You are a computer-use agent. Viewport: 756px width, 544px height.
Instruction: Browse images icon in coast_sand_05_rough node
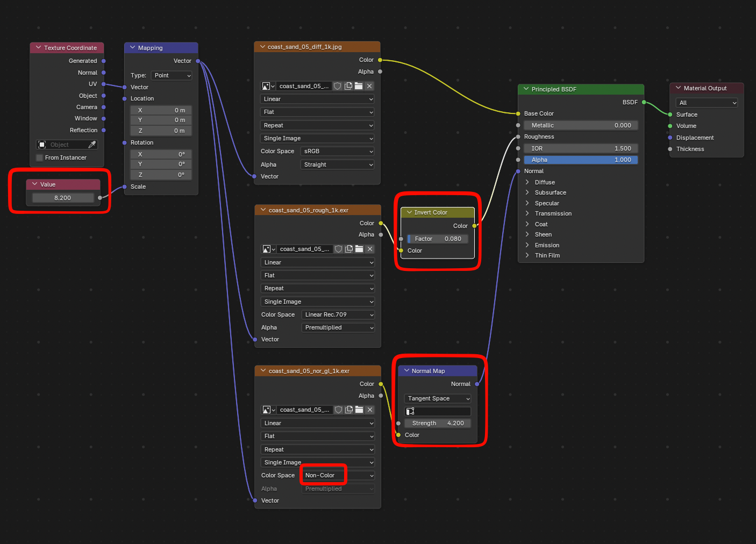268,249
